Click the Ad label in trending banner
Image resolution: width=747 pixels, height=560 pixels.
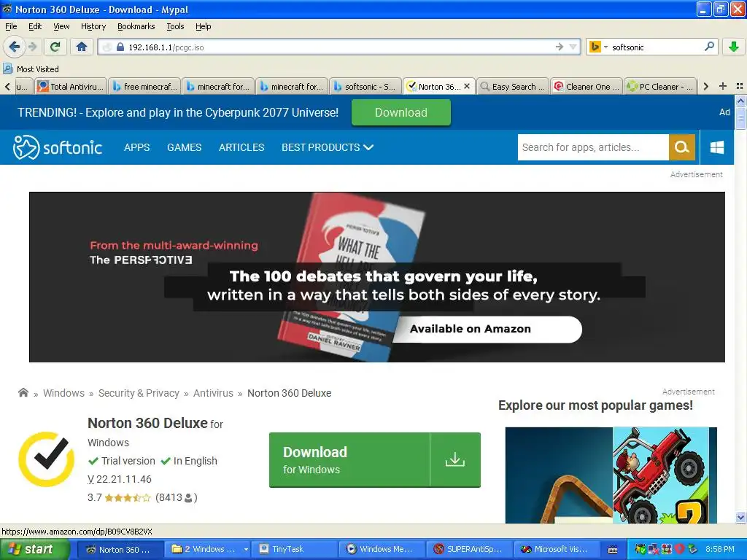coord(724,112)
